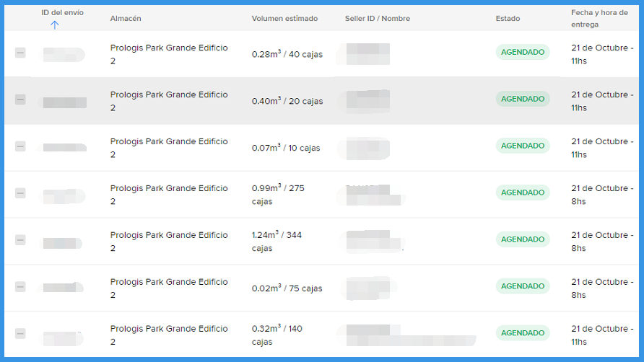Select the row checkbox for 0.99m³ / 275 cajas
Image resolution: width=644 pixels, height=362 pixels.
(x=20, y=193)
